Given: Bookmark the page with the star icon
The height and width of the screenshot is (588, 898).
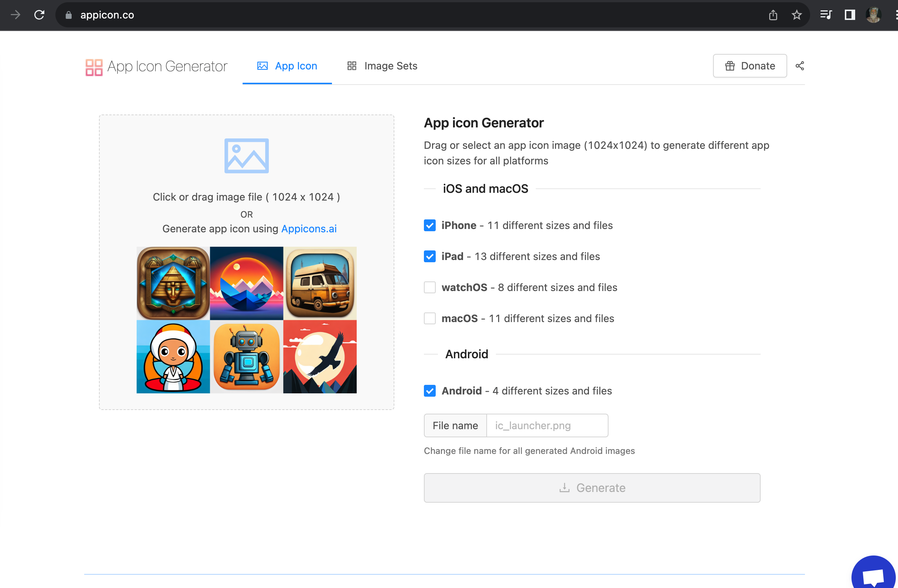Looking at the screenshot, I should [x=796, y=15].
